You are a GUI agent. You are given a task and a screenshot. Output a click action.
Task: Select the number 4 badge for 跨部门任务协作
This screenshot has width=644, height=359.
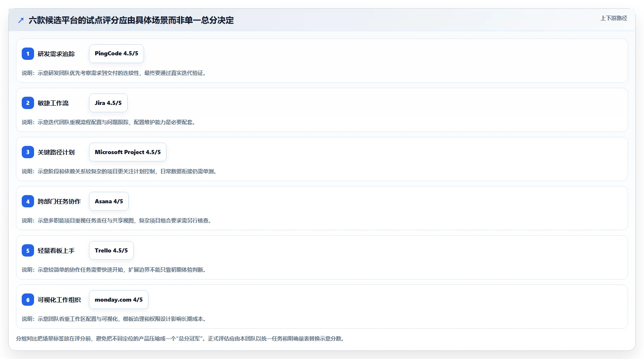28,201
